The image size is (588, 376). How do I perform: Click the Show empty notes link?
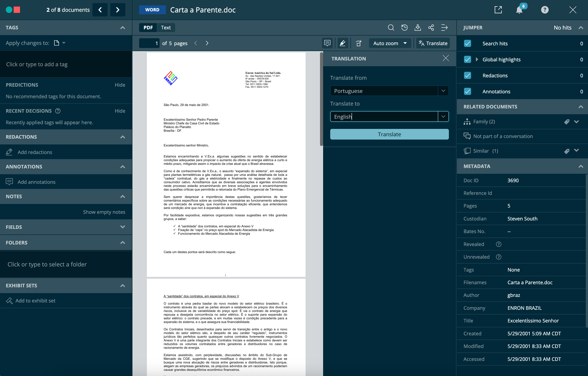pos(104,212)
